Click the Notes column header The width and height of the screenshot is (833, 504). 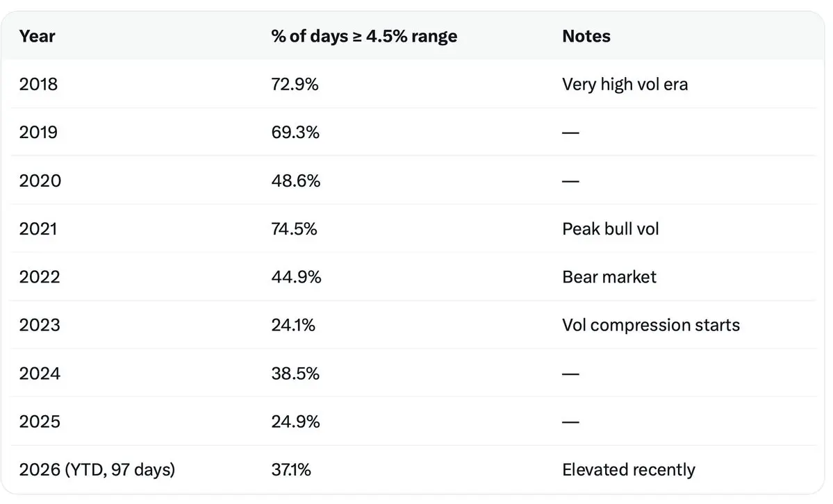coord(586,36)
